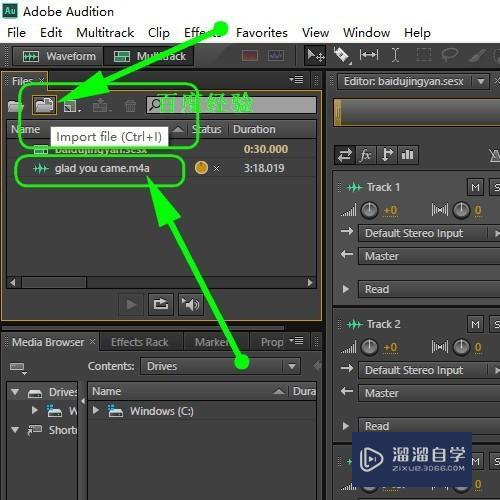The height and width of the screenshot is (500, 500).
Task: Select the Marquee Selection tool
Action: 423,55
